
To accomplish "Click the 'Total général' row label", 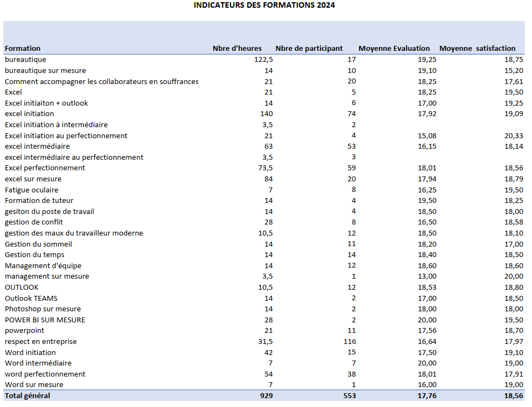I will point(27,396).
